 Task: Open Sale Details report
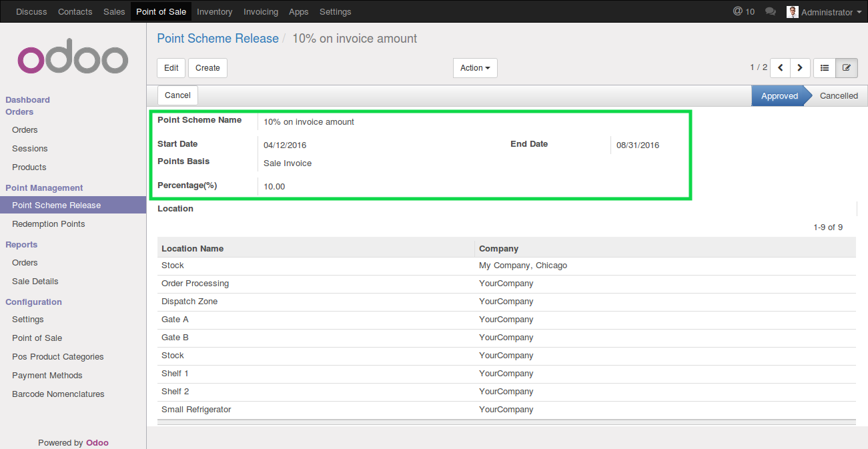click(x=35, y=282)
